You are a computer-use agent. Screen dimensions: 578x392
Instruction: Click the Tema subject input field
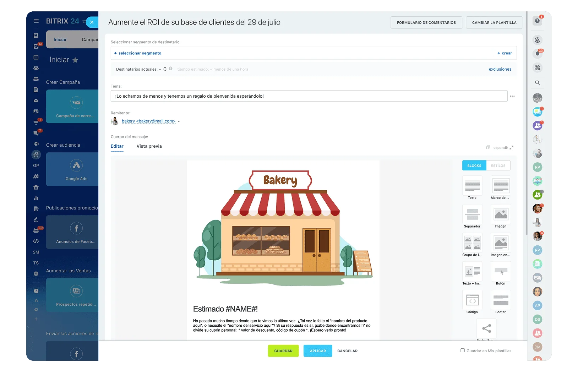309,96
